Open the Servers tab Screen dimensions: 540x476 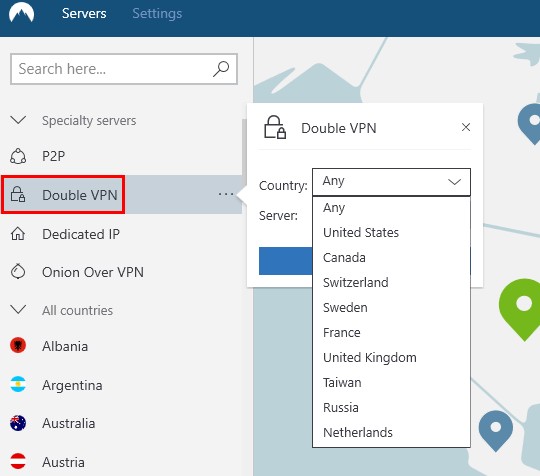click(x=84, y=13)
